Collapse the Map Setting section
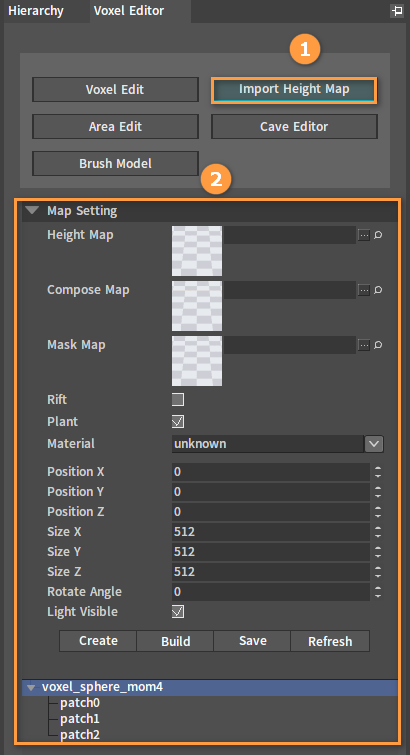The width and height of the screenshot is (410, 755). (x=33, y=211)
